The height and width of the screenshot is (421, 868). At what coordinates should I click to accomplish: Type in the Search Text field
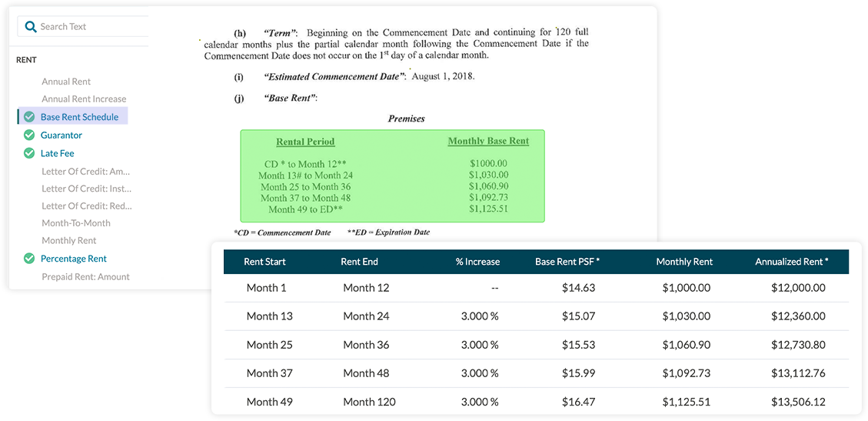[x=92, y=27]
